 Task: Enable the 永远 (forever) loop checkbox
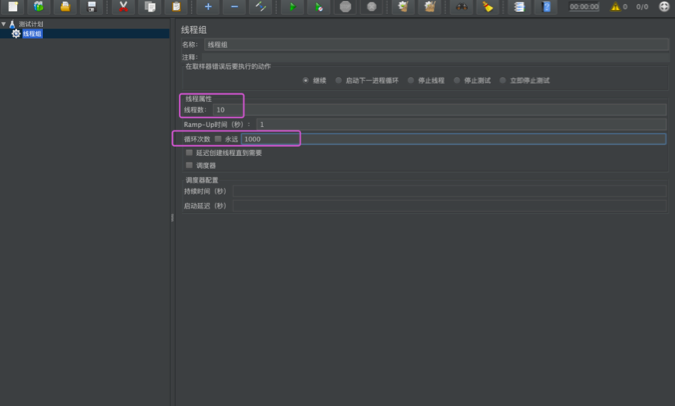pos(218,139)
